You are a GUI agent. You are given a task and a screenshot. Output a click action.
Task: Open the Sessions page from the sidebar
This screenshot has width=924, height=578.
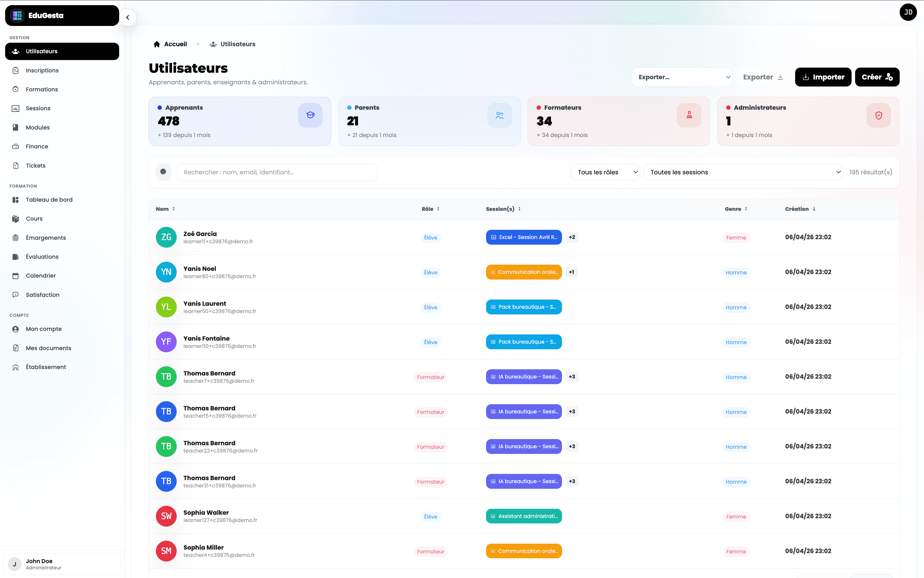click(x=38, y=108)
